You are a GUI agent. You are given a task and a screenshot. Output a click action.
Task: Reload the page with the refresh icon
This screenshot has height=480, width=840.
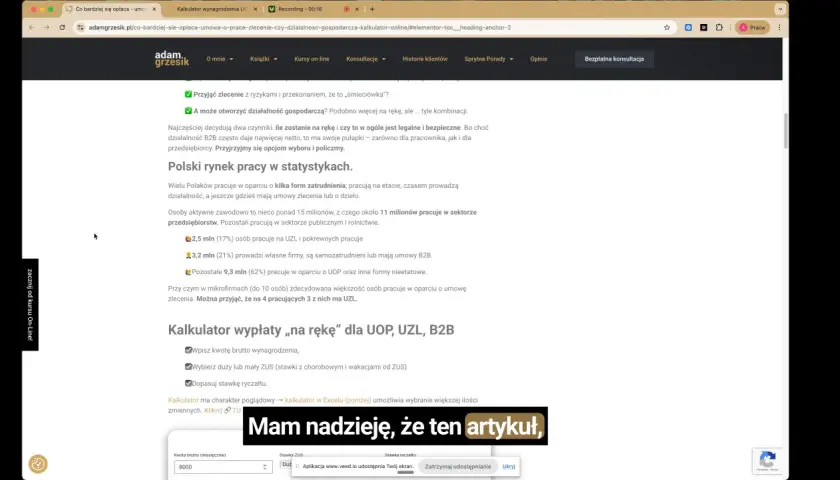coord(62,27)
